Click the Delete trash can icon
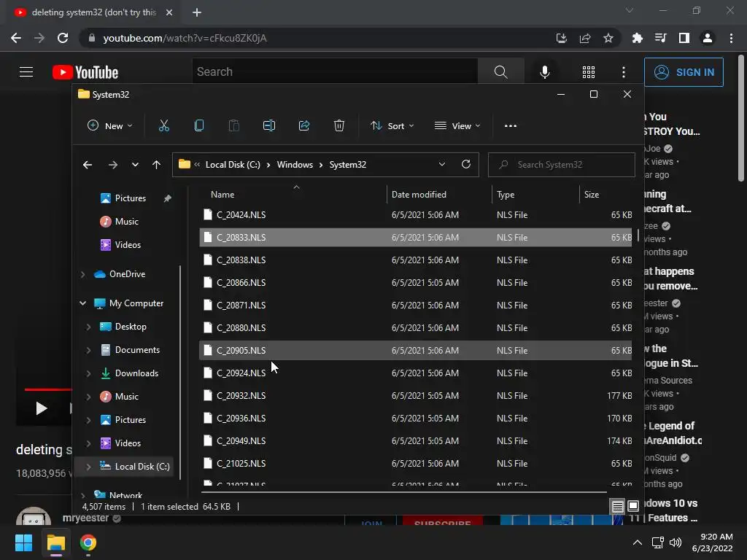Screen dimensions: 747x560 coord(338,125)
